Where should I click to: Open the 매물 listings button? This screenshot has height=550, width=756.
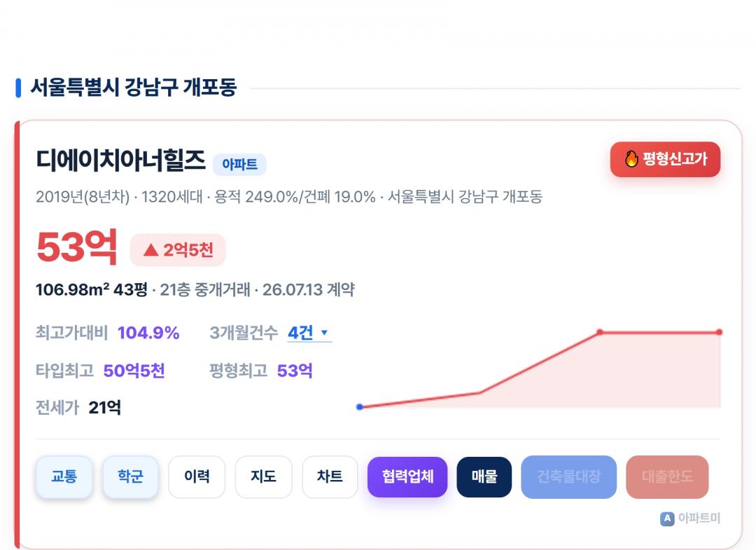[x=484, y=476]
